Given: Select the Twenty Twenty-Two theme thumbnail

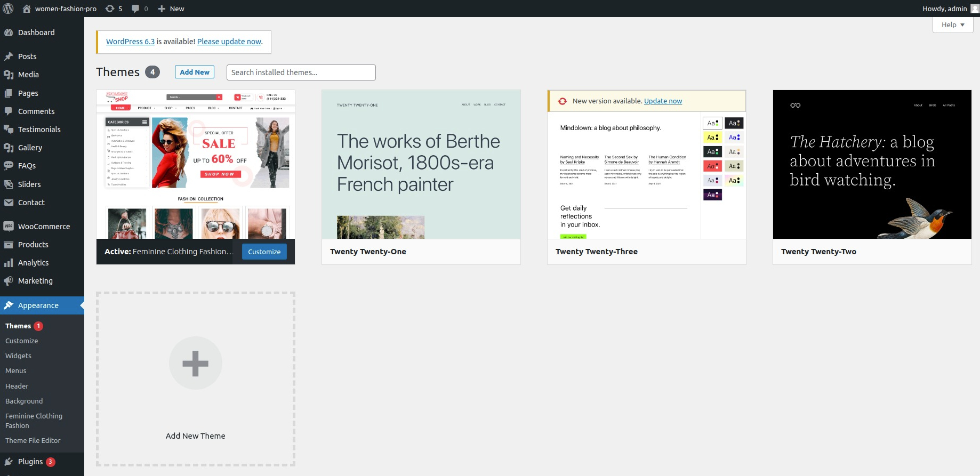Looking at the screenshot, I should (x=872, y=164).
